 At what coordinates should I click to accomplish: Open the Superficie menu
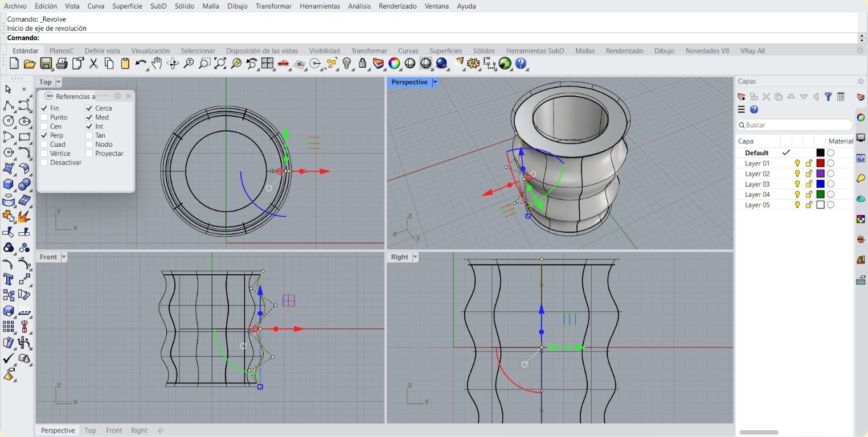point(127,6)
